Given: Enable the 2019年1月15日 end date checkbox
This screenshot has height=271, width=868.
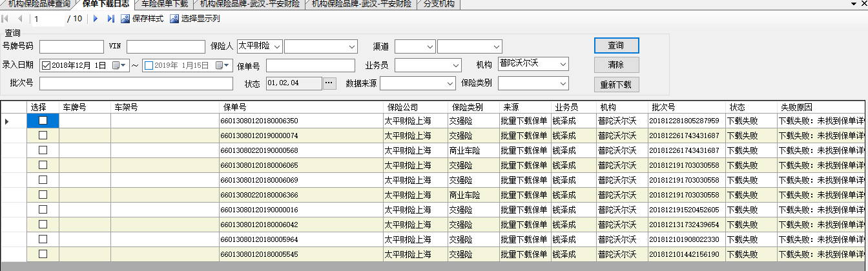Looking at the screenshot, I should click(149, 65).
